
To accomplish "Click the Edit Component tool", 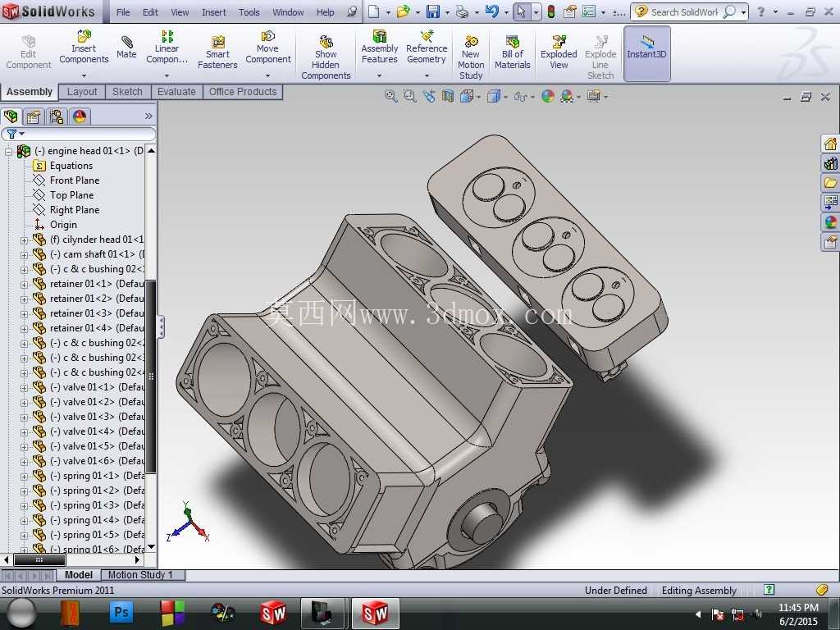I will (29, 52).
